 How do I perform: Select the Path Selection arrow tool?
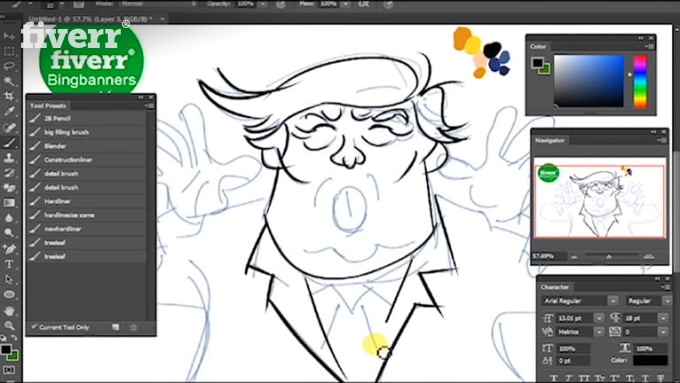coord(9,279)
